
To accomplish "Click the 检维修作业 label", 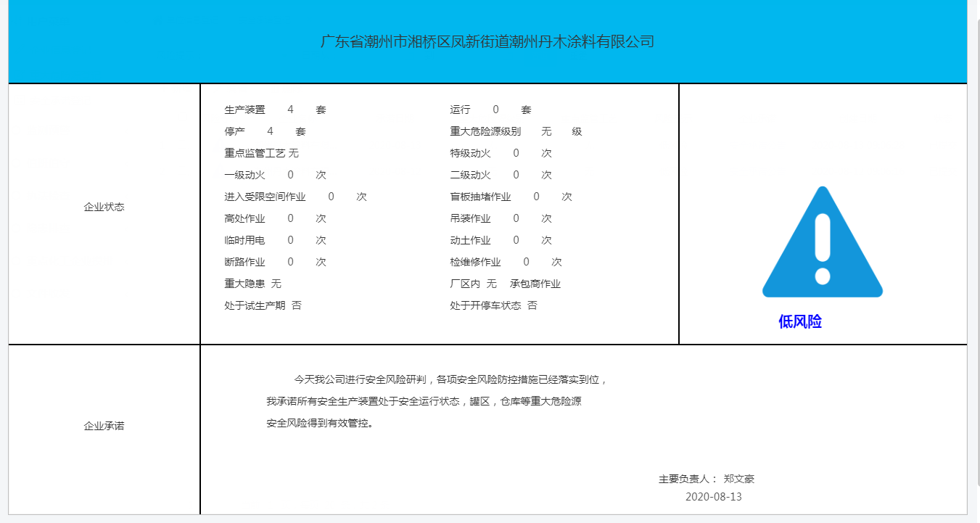I will [x=475, y=262].
